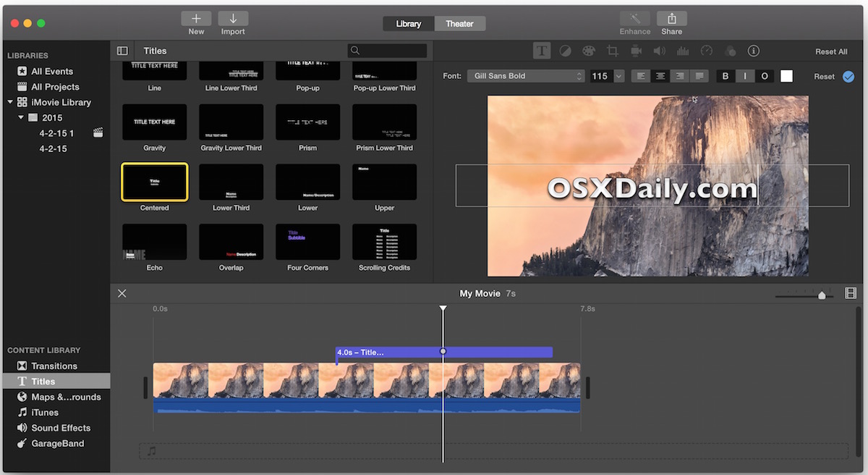The image size is (868, 475).
Task: Open the Gill Sans Bold font dropdown
Action: [x=526, y=75]
